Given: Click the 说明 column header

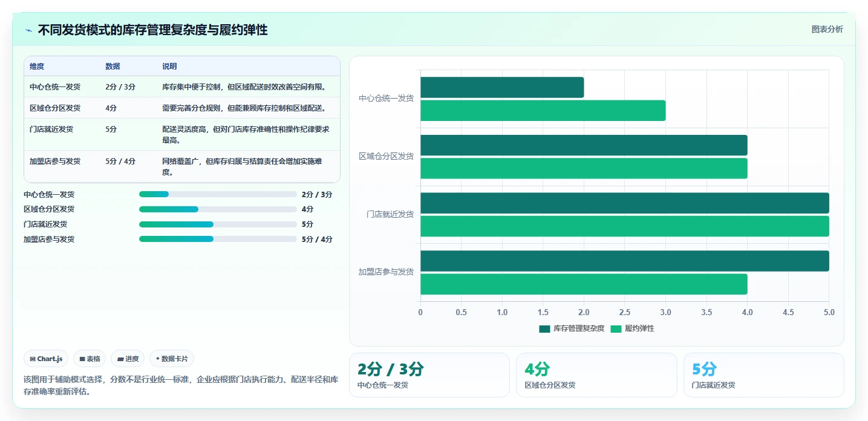Looking at the screenshot, I should click(x=169, y=66).
